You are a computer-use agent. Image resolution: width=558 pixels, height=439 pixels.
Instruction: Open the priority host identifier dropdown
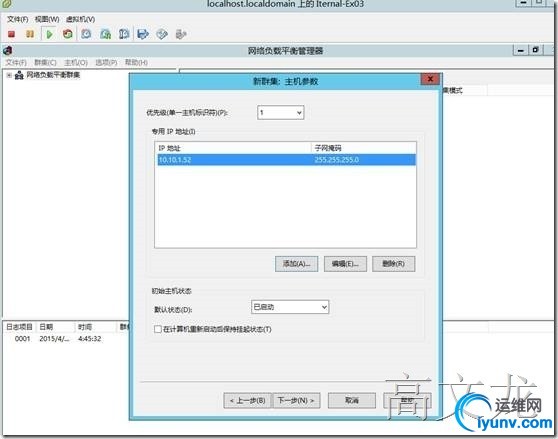pyautogui.click(x=280, y=113)
